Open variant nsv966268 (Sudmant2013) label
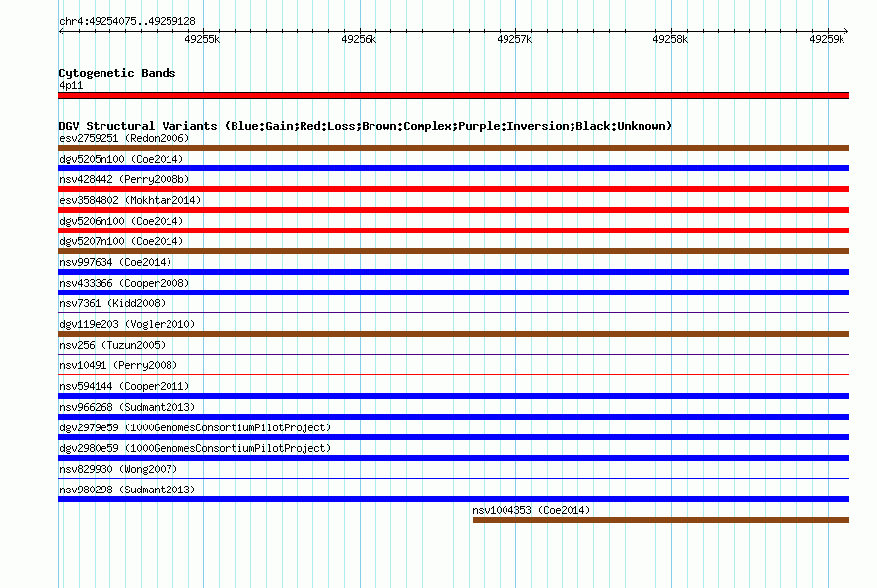 pos(127,407)
